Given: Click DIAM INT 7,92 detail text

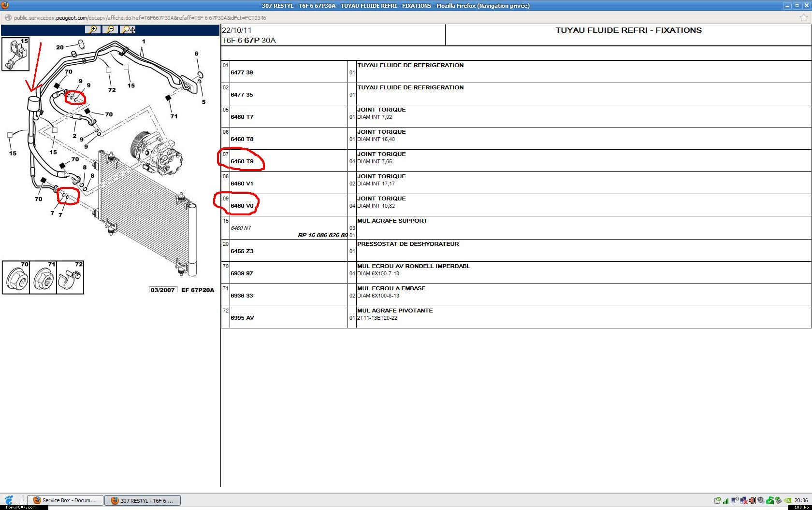Looking at the screenshot, I should [x=375, y=117].
